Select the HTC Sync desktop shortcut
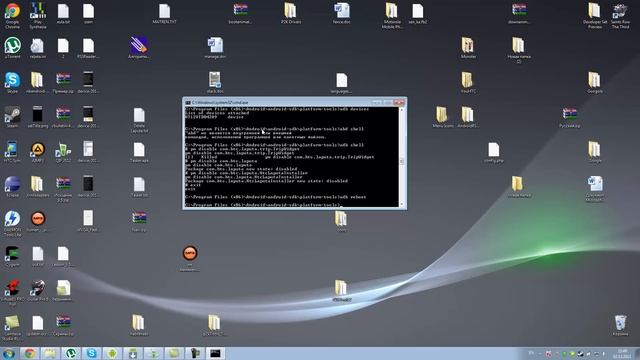Image resolution: width=640 pixels, height=360 pixels. [x=12, y=152]
